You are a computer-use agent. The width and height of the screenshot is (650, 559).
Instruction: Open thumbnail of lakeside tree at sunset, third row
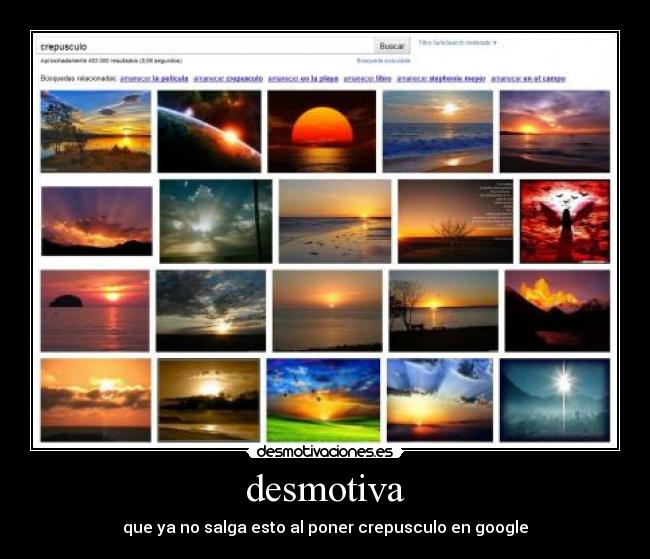tap(444, 311)
